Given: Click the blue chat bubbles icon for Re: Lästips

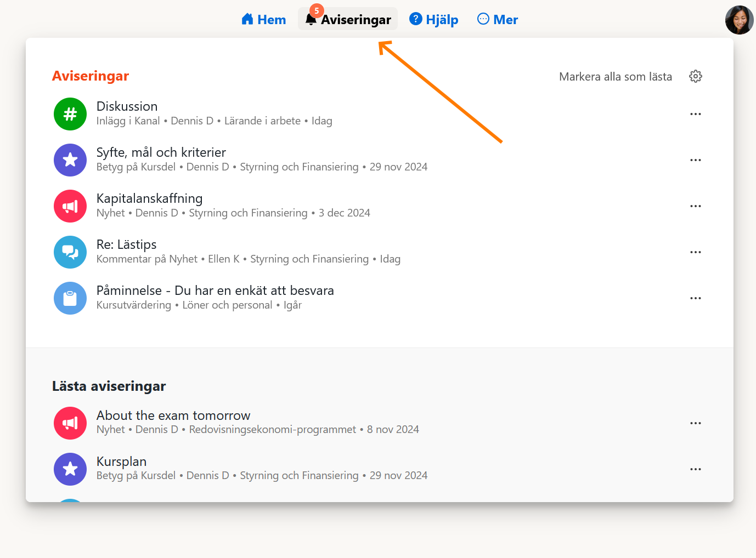Looking at the screenshot, I should point(70,252).
